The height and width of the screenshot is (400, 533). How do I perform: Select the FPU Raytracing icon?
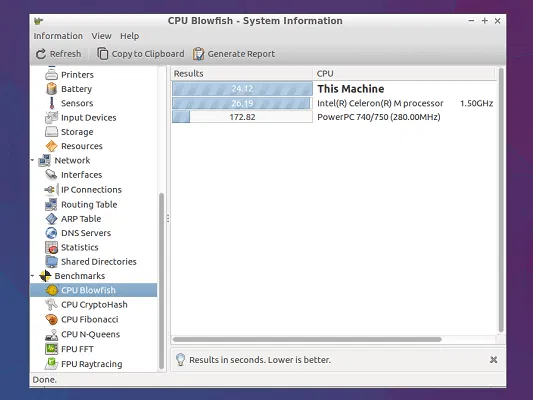tap(51, 364)
